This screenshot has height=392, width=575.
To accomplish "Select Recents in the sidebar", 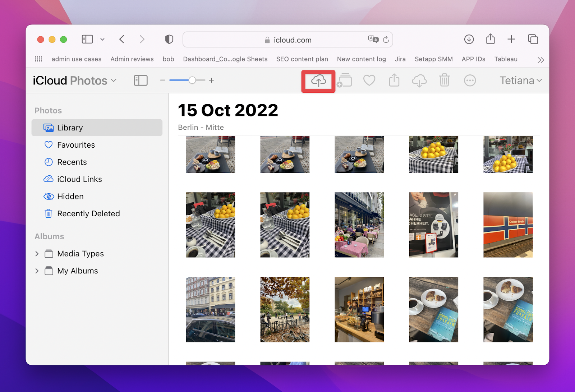I will pyautogui.click(x=97, y=162).
